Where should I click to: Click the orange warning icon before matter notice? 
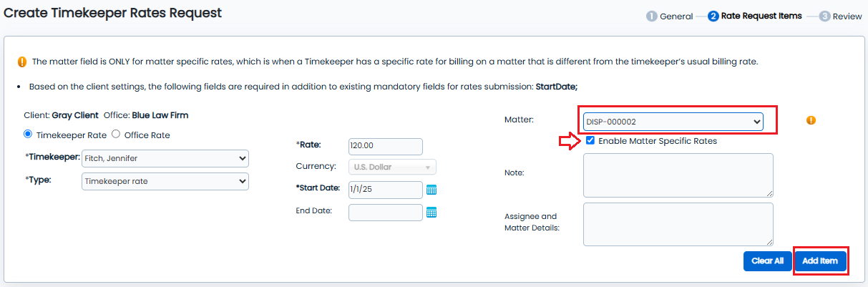22,62
